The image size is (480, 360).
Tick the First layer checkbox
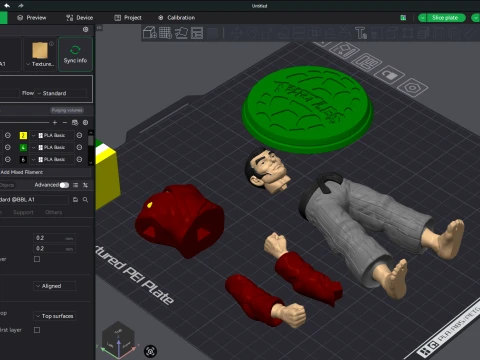tap(37, 330)
